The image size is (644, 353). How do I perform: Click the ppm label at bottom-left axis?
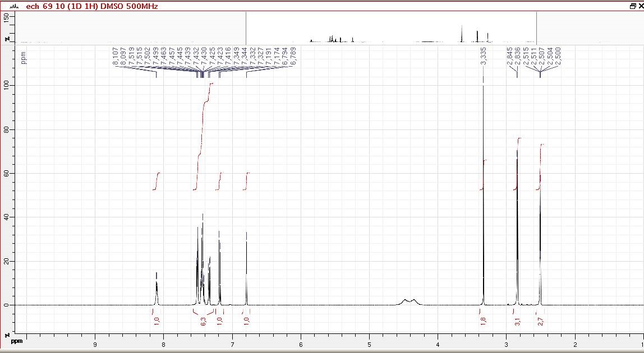[x=16, y=341]
